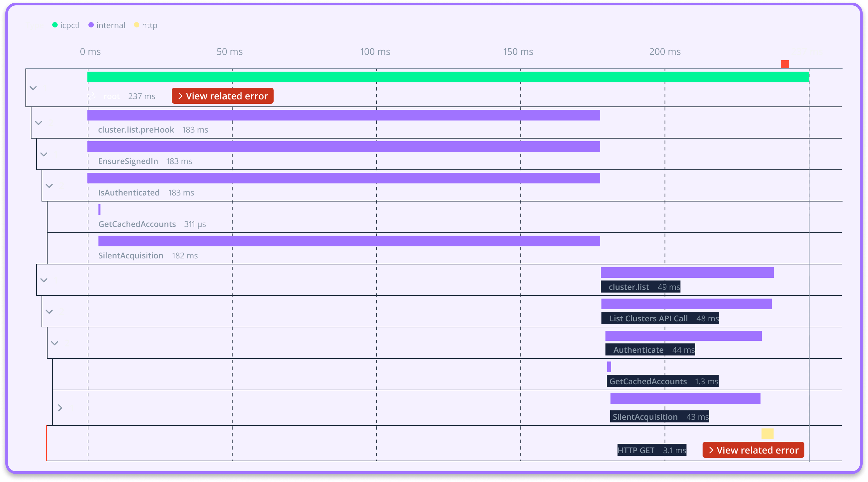
Task: Collapse the Authenticate span
Action: pos(55,343)
